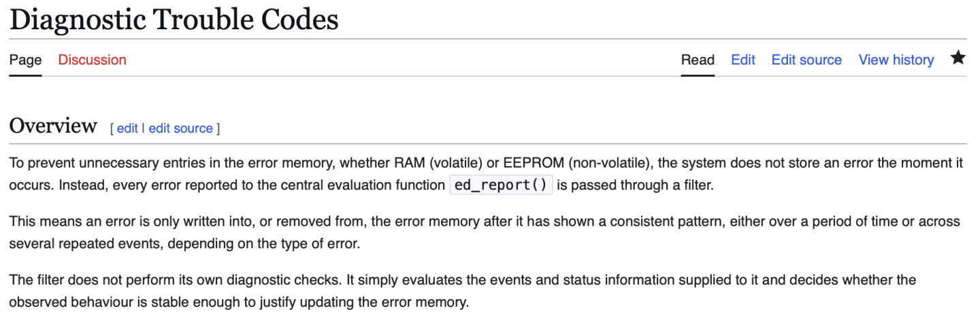This screenshot has width=980, height=333.
Task: Click the star icon to watch this page
Action: (958, 58)
